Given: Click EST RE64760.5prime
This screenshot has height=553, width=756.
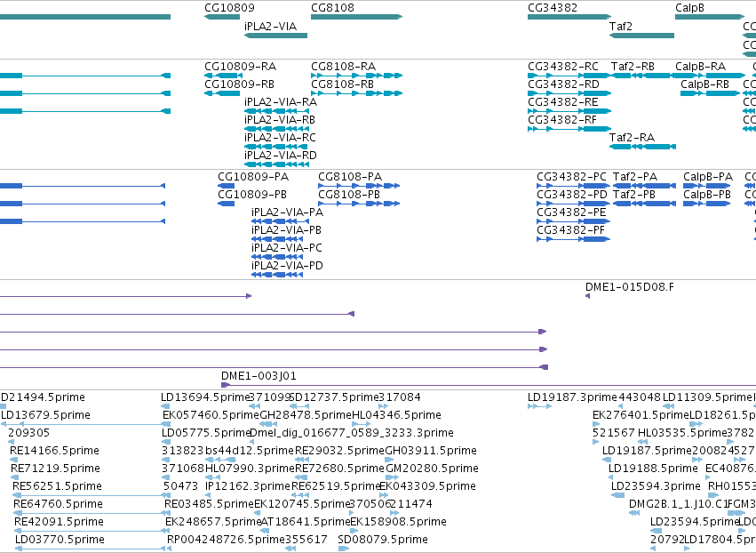Looking at the screenshot, I should [x=92, y=513].
